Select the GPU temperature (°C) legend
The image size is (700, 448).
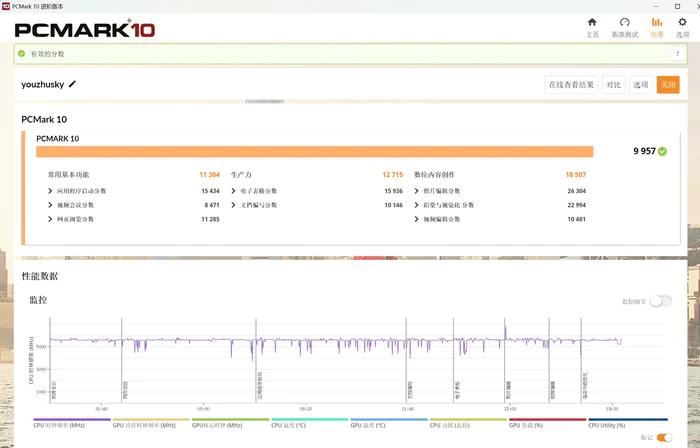point(389,423)
